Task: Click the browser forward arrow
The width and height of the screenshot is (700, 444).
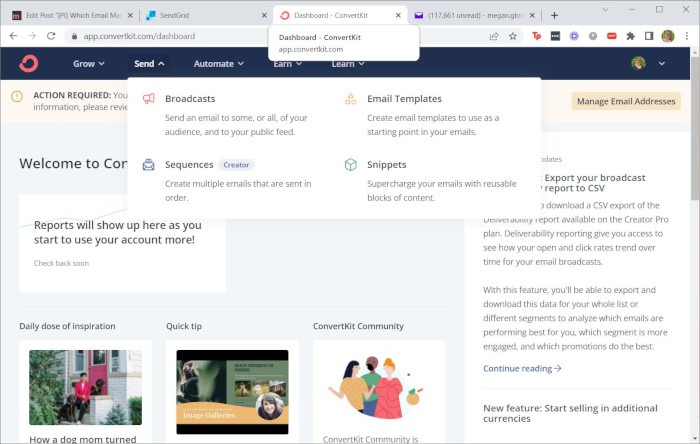Action: [x=32, y=36]
